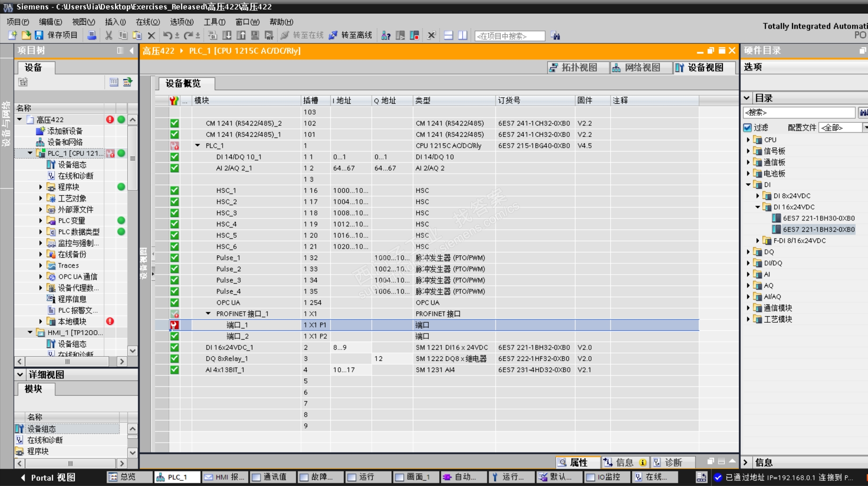
Task: Select the 在线和诊断 project tree item
Action: tap(75, 176)
